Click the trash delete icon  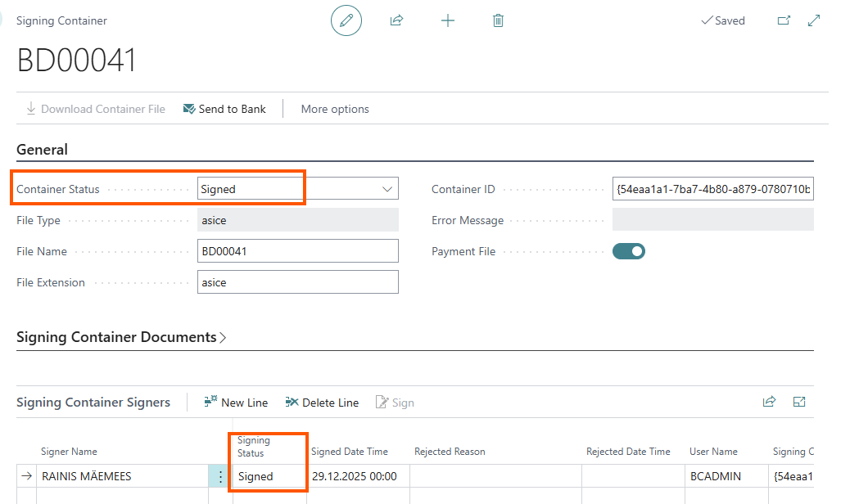(x=498, y=20)
